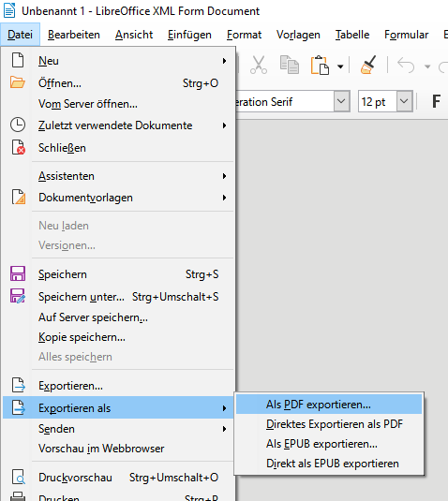Click the Paste clipboard icon

pos(320,65)
